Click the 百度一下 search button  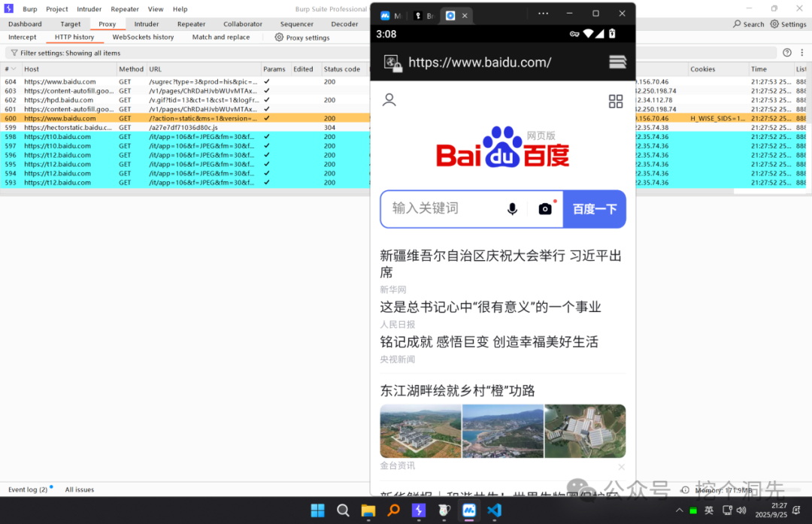tap(595, 209)
